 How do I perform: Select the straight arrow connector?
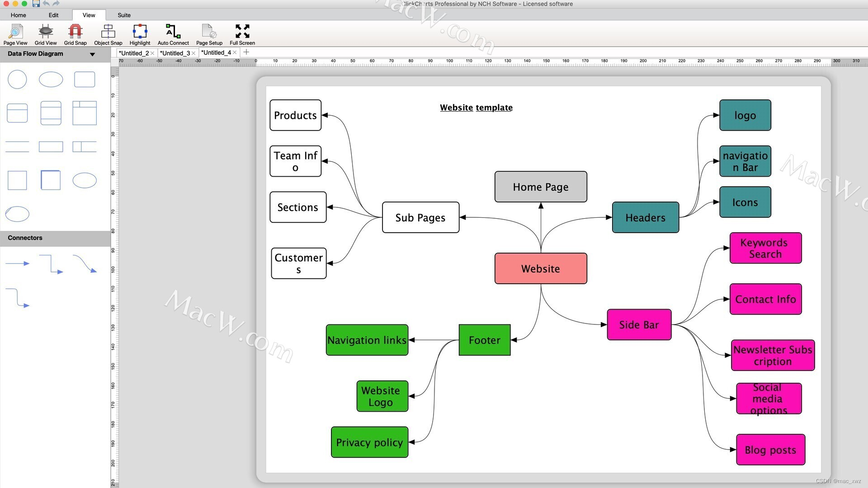click(18, 263)
